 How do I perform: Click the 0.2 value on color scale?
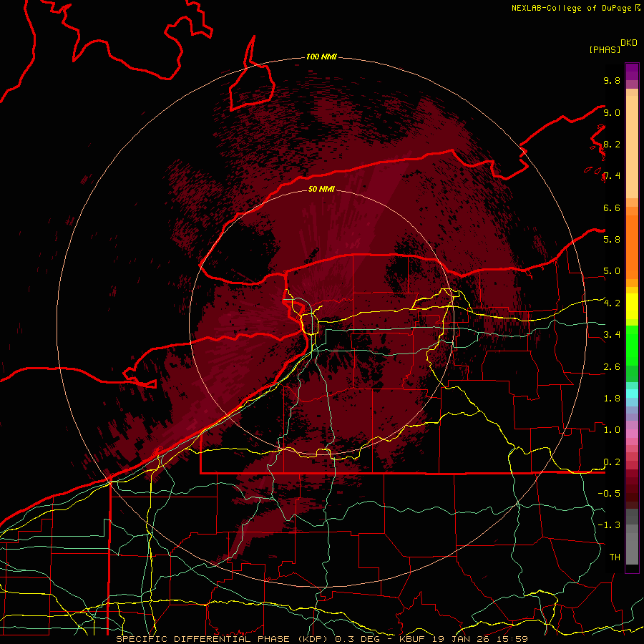(612, 462)
